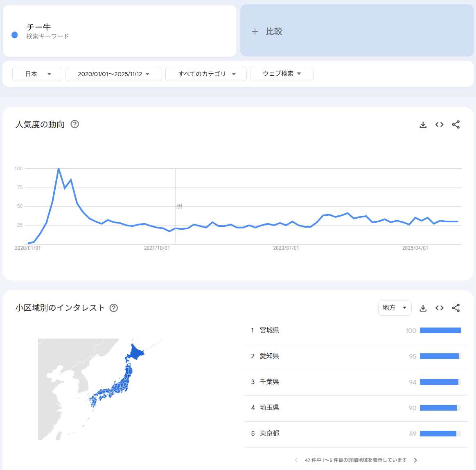Share the 人気度の動向 chart
This screenshot has height=470, width=476.
(456, 125)
